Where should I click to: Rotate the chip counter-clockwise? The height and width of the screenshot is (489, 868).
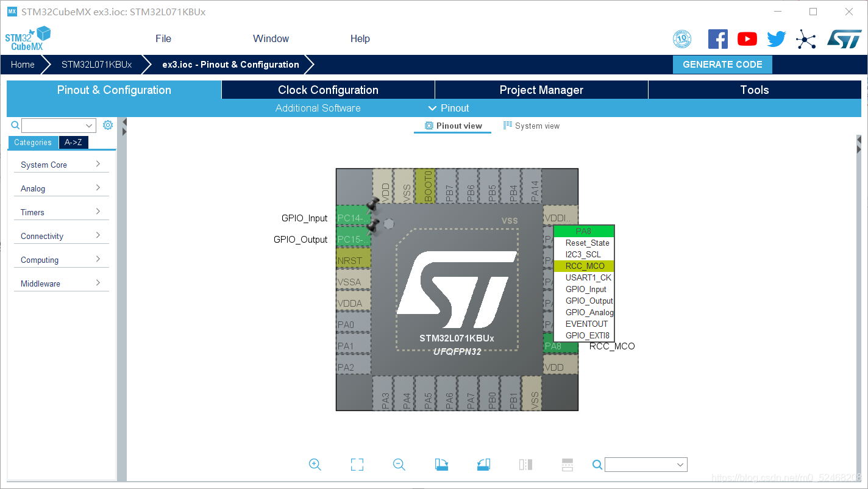483,465
